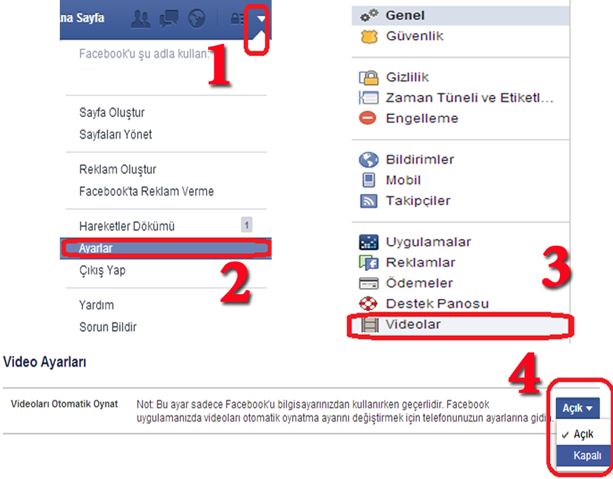Viewport: 613px width, 479px height.
Task: Open the Açık autoplay dropdown button
Action: click(577, 408)
